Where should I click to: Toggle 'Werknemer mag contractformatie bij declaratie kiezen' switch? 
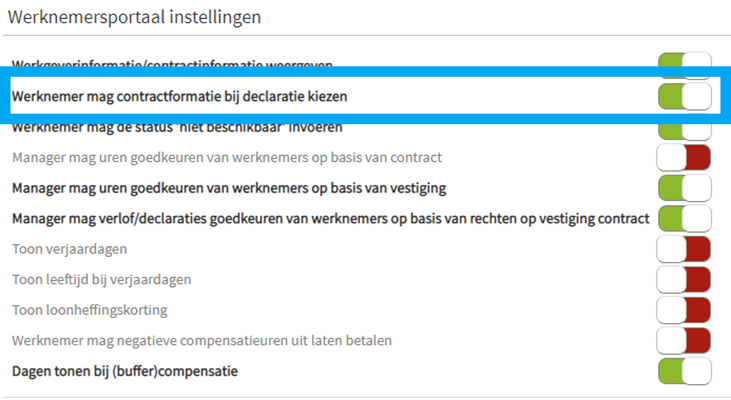tap(684, 97)
